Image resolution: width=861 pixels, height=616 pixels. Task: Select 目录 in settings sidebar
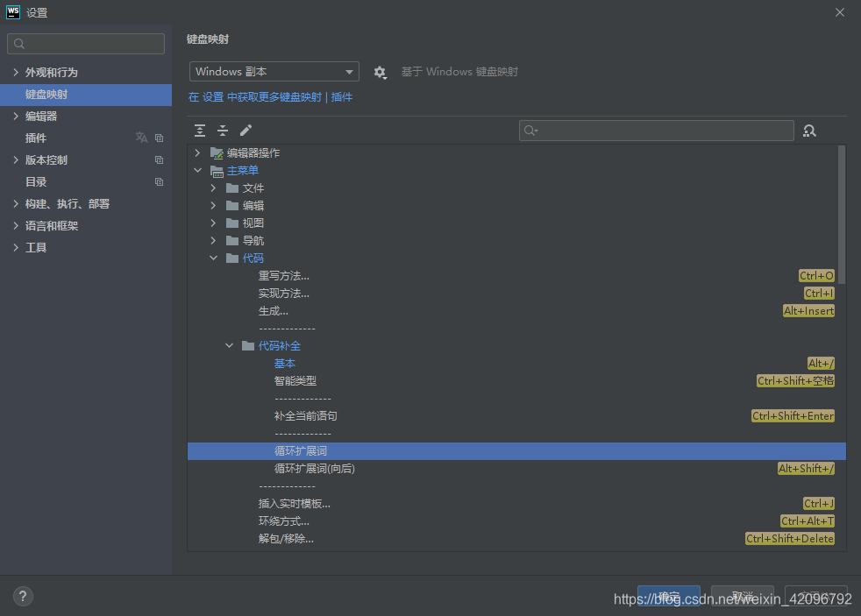click(86, 182)
